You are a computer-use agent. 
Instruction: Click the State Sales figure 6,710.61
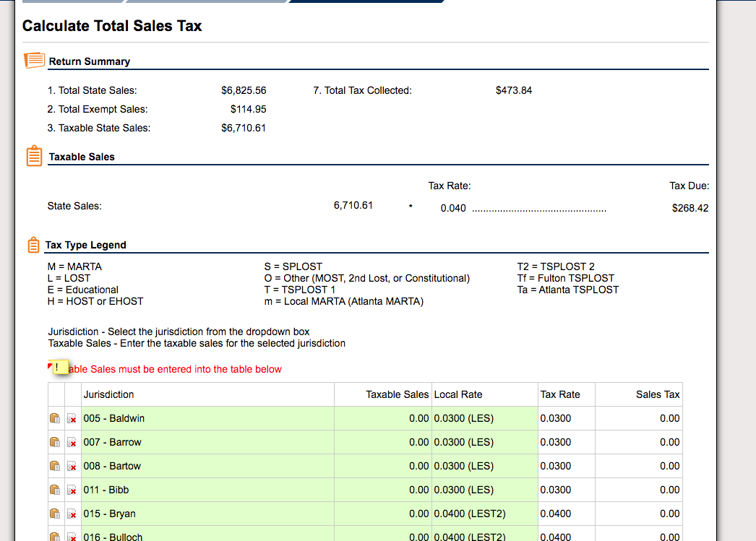pos(353,205)
